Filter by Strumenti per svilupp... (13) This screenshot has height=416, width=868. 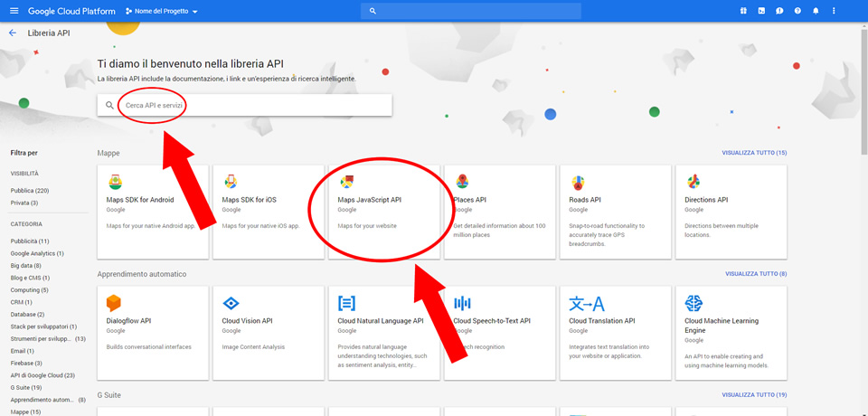click(48, 339)
